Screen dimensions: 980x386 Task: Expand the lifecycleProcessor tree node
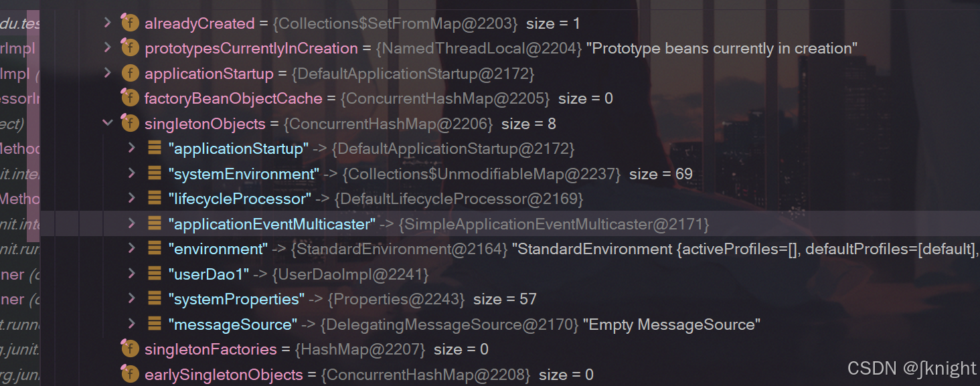[131, 198]
